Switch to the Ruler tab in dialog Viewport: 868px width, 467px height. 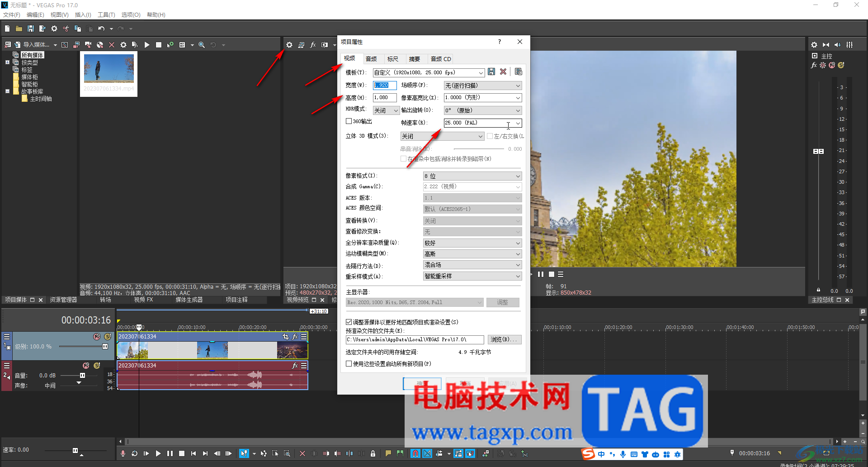[x=393, y=59]
